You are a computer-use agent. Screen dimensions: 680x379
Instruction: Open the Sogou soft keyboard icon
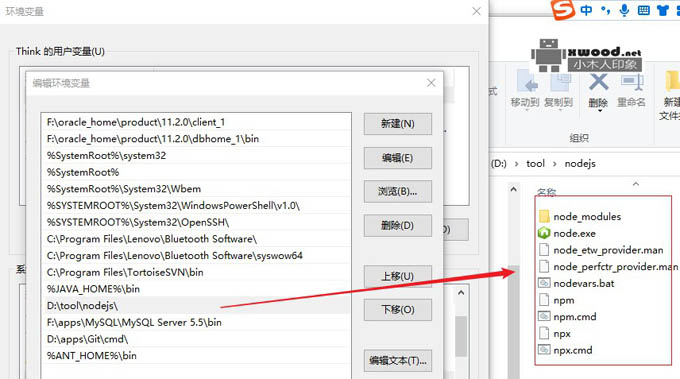point(644,10)
